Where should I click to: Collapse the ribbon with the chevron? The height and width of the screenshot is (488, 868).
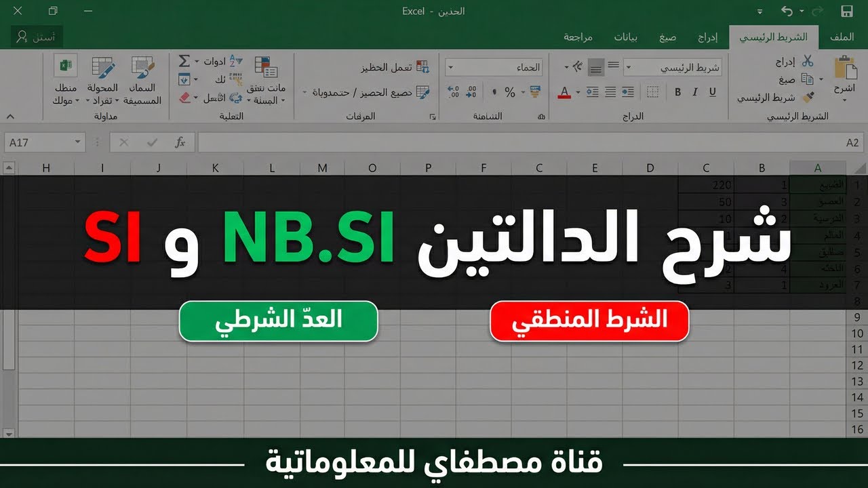point(10,117)
